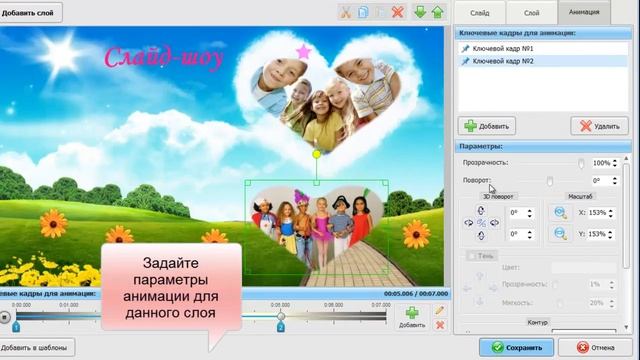
Task: Click the 3D rotate upward arrow icon
Action: [481, 211]
